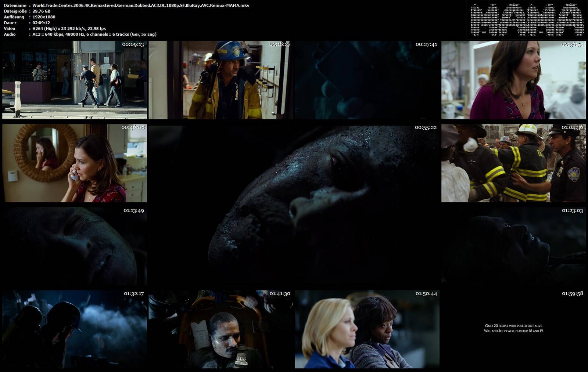Open the two women thumbnail at 01:50:44
Image resolution: width=588 pixels, height=372 pixels.
coord(367,329)
